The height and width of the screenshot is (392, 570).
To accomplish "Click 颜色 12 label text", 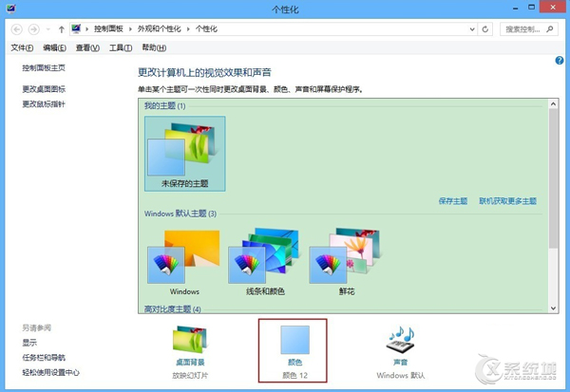I will (x=294, y=375).
